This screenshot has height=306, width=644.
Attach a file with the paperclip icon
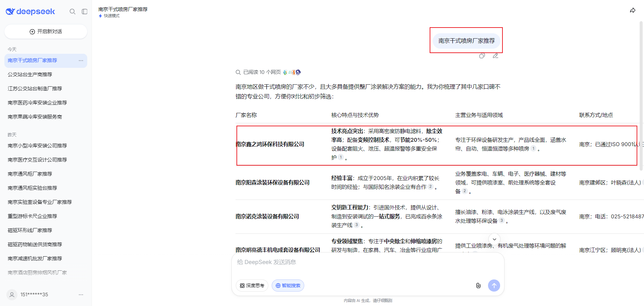478,286
